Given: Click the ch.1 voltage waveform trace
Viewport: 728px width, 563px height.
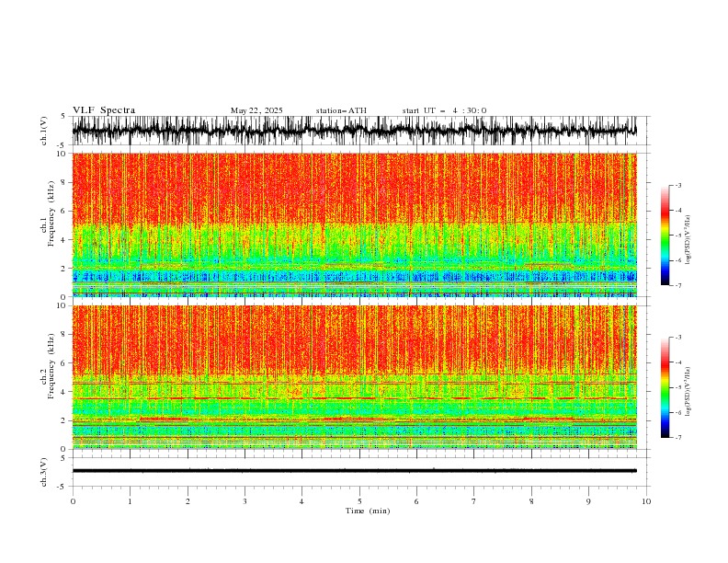Looking at the screenshot, I should coord(354,131).
